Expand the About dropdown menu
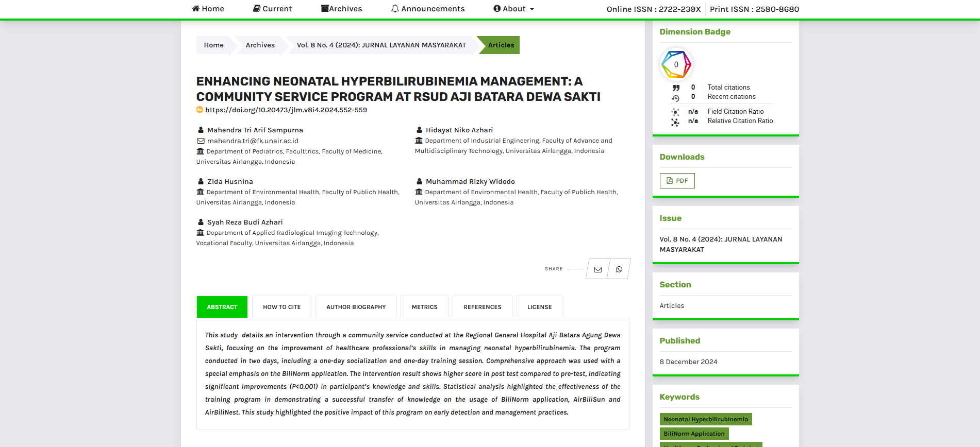 click(x=513, y=9)
